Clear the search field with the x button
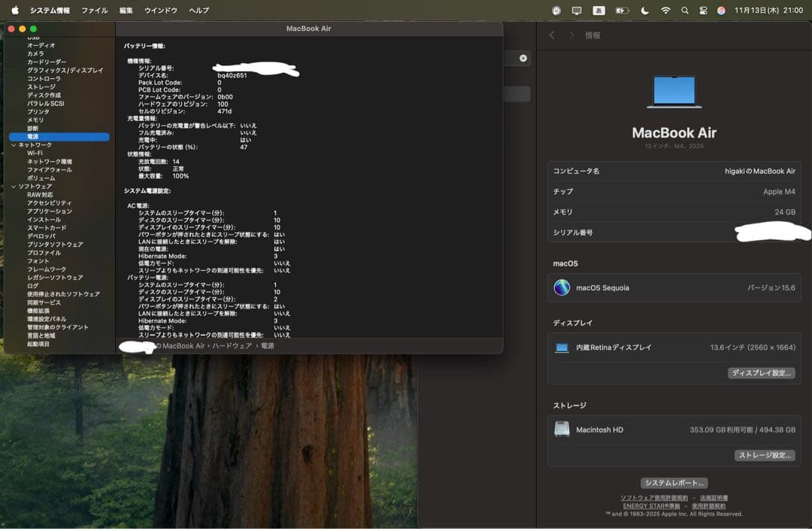This screenshot has width=812, height=529. tap(523, 59)
